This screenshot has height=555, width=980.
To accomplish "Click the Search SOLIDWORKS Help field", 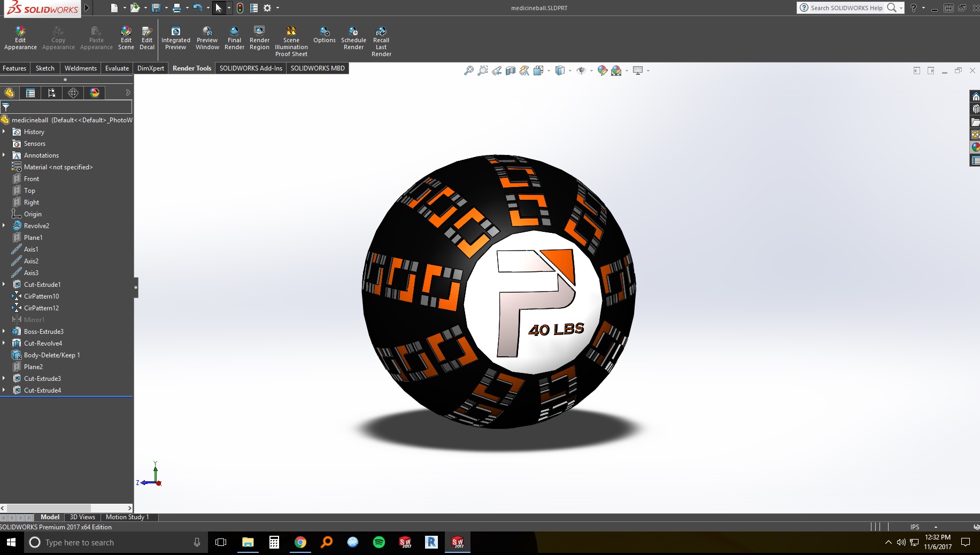I will [846, 8].
